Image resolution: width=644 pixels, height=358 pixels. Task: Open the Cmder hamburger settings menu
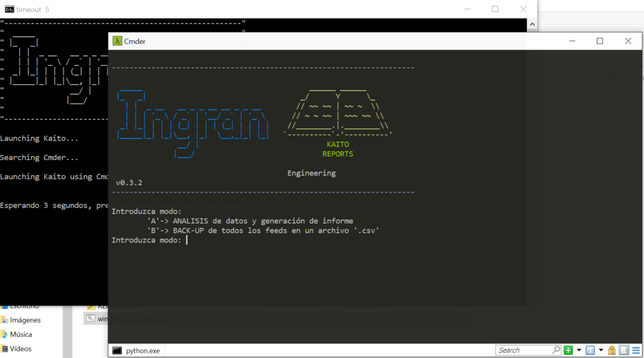[x=635, y=350]
